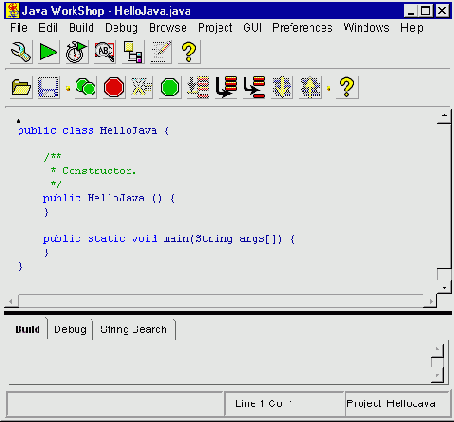The width and height of the screenshot is (454, 422).
Task: Open the Source Editor pencil icon
Action: click(x=161, y=52)
